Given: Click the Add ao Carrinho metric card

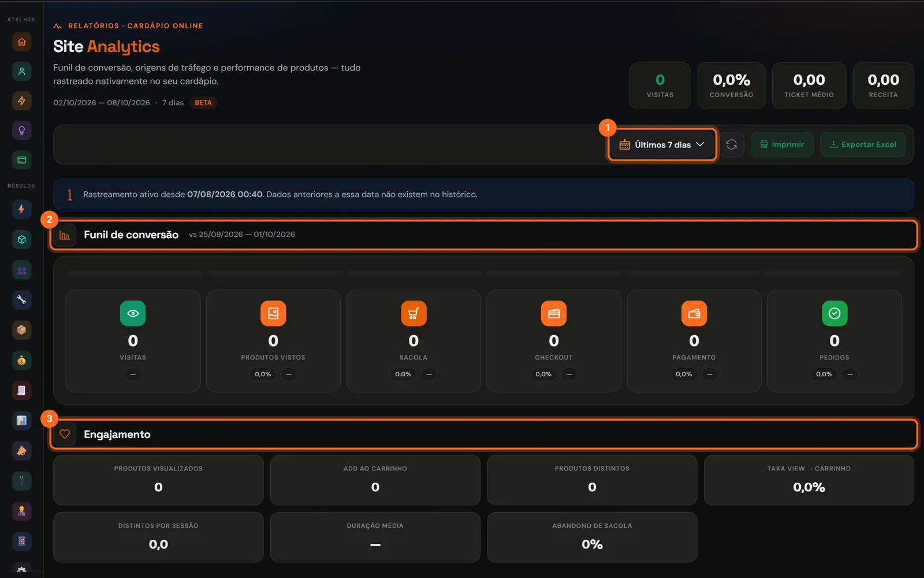Looking at the screenshot, I should [375, 480].
